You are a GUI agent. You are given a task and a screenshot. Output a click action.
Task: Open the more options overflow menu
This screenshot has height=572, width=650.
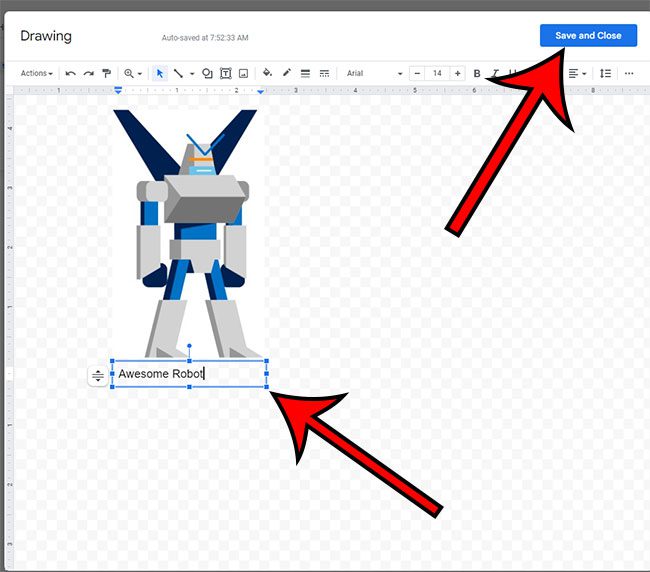click(629, 73)
